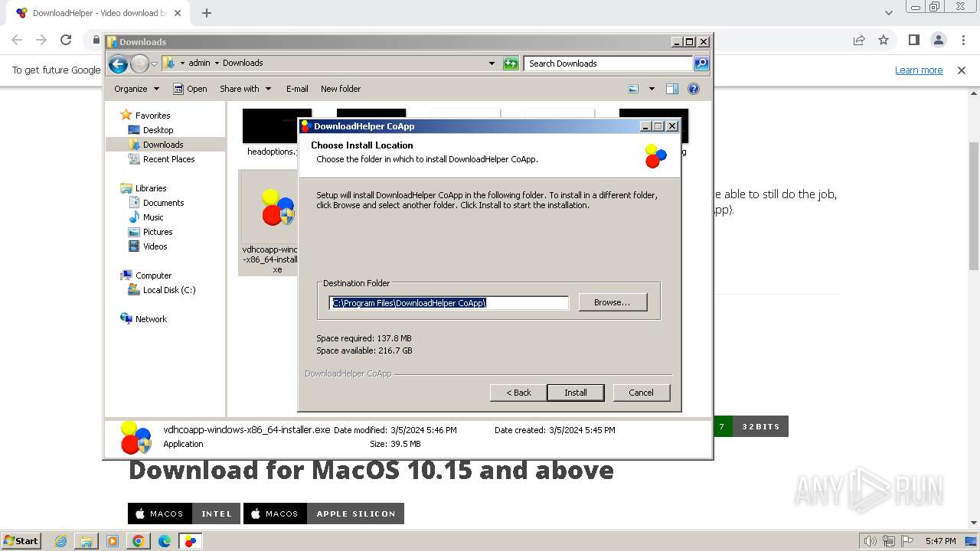Image resolution: width=980 pixels, height=551 pixels.
Task: Select Computer in navigation pane
Action: pos(153,275)
